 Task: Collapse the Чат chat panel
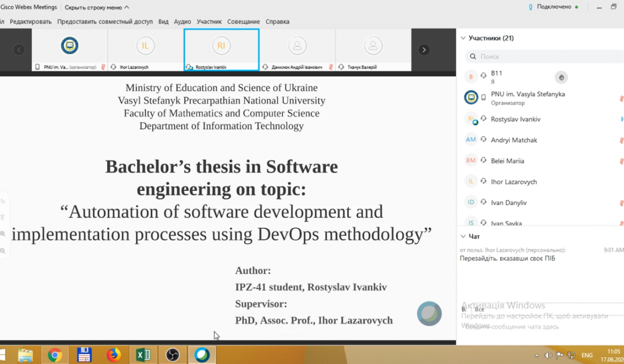463,236
